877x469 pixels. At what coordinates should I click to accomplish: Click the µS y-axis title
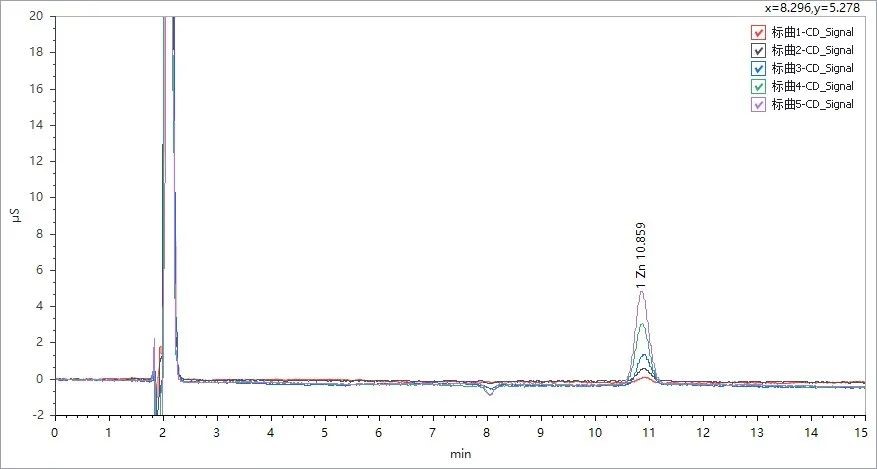(15, 215)
